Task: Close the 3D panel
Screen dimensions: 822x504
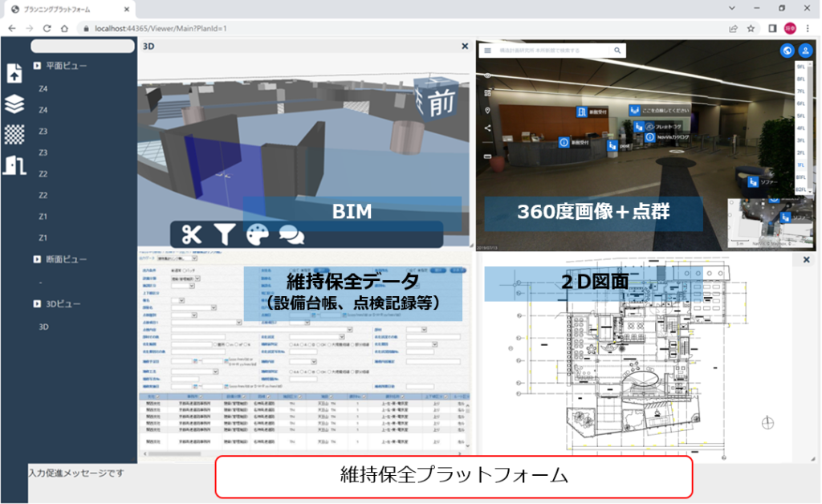Action: coord(464,47)
